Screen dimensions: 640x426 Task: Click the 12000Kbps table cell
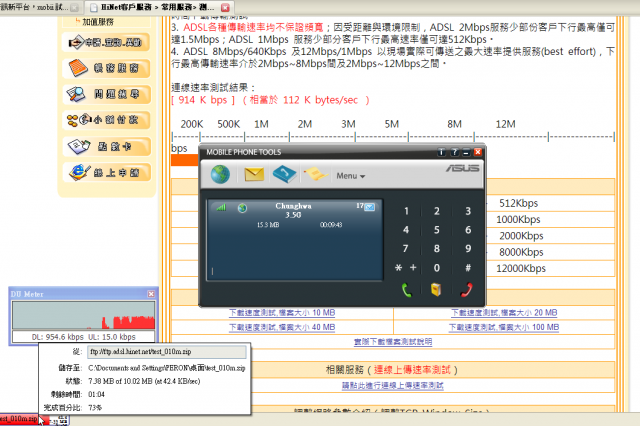pyautogui.click(x=521, y=268)
